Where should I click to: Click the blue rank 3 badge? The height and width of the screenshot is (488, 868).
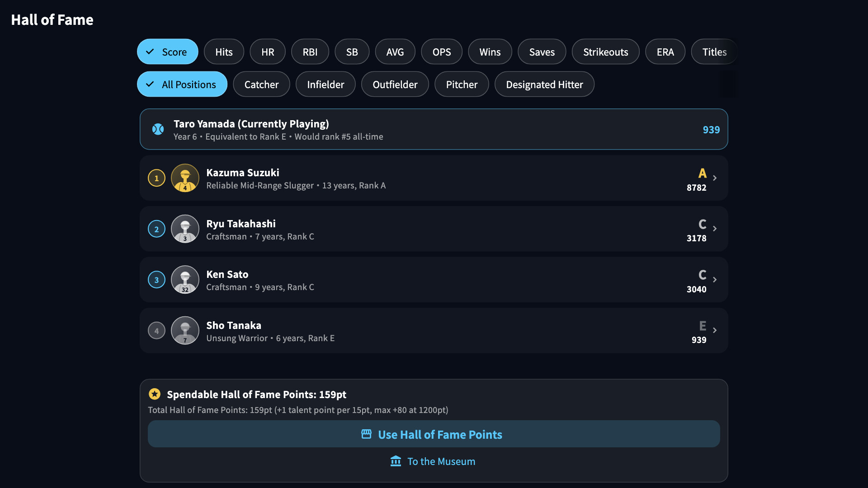[156, 280]
